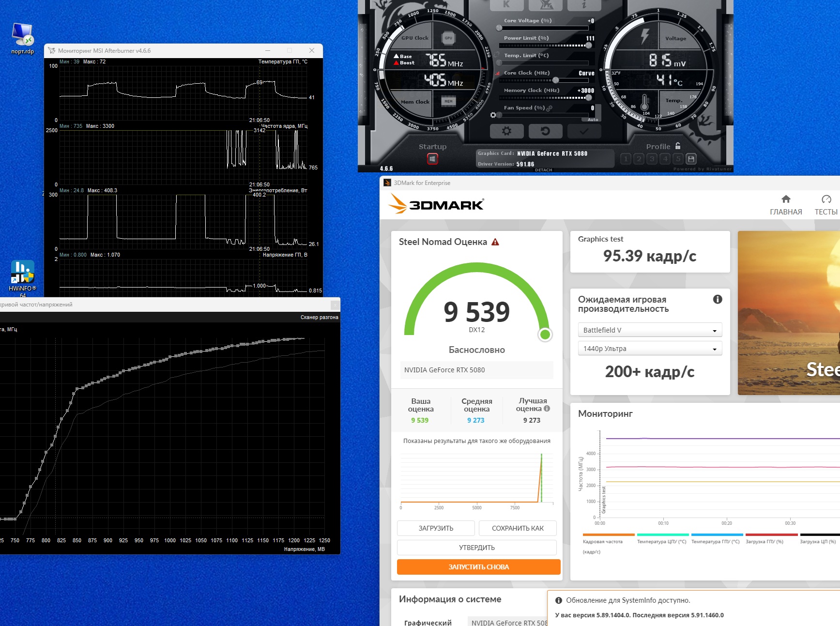This screenshot has height=626, width=840.
Task: Open Afterburner settings gear button
Action: tap(506, 131)
